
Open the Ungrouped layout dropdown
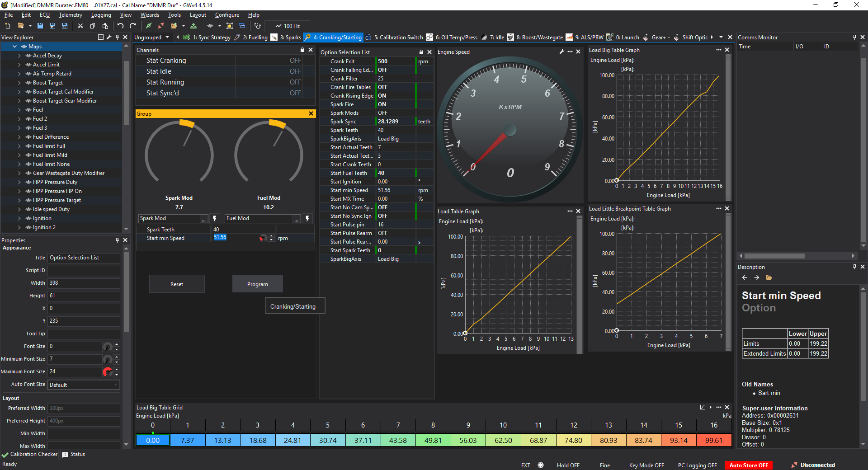coord(152,38)
